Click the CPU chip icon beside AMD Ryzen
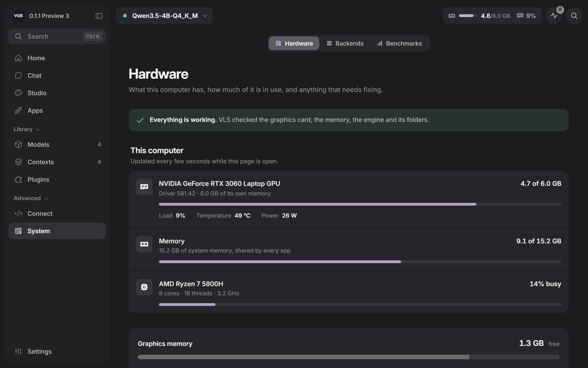 (144, 287)
